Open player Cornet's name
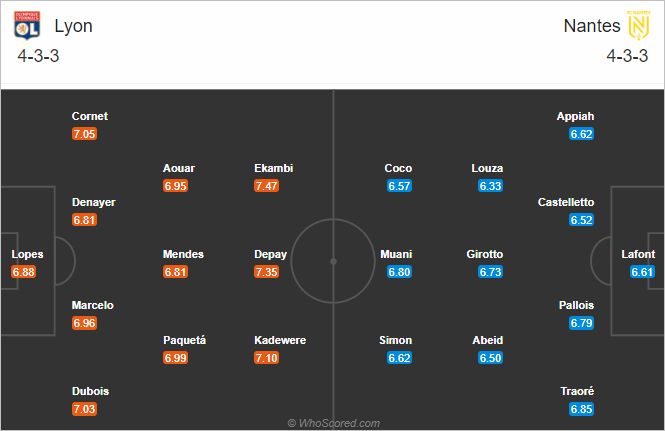This screenshot has width=665, height=431. (89, 116)
